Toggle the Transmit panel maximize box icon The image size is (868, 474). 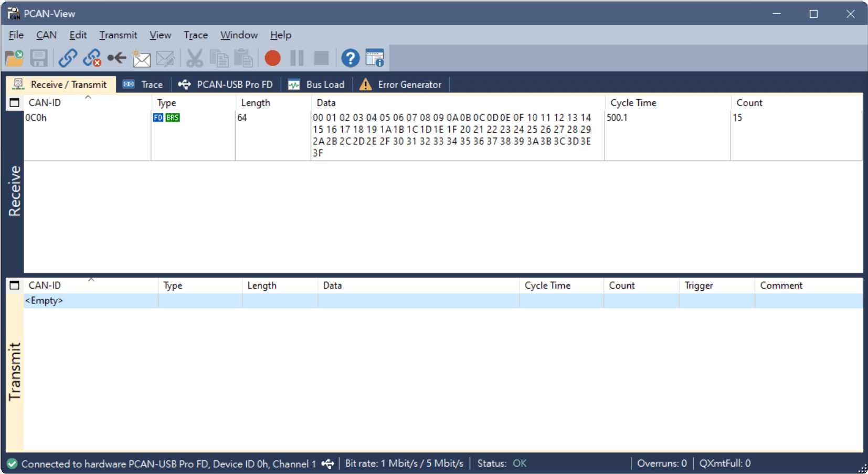point(15,286)
